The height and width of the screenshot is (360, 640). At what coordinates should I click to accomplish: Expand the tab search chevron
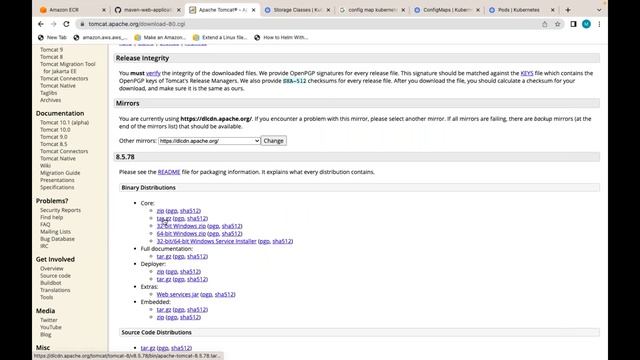coord(599,10)
